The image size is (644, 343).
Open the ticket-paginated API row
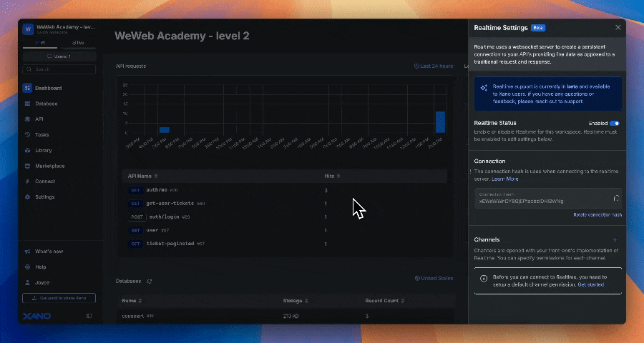285,244
